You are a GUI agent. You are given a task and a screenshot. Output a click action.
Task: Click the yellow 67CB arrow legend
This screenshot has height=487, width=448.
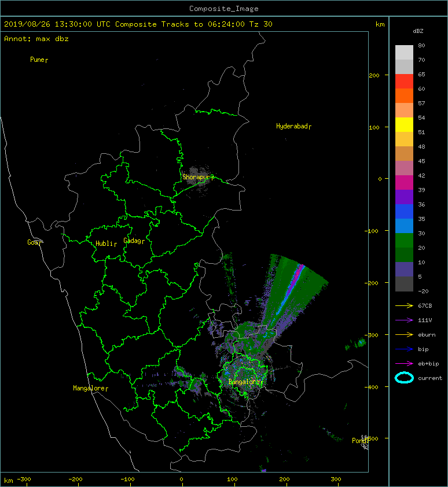404,306
